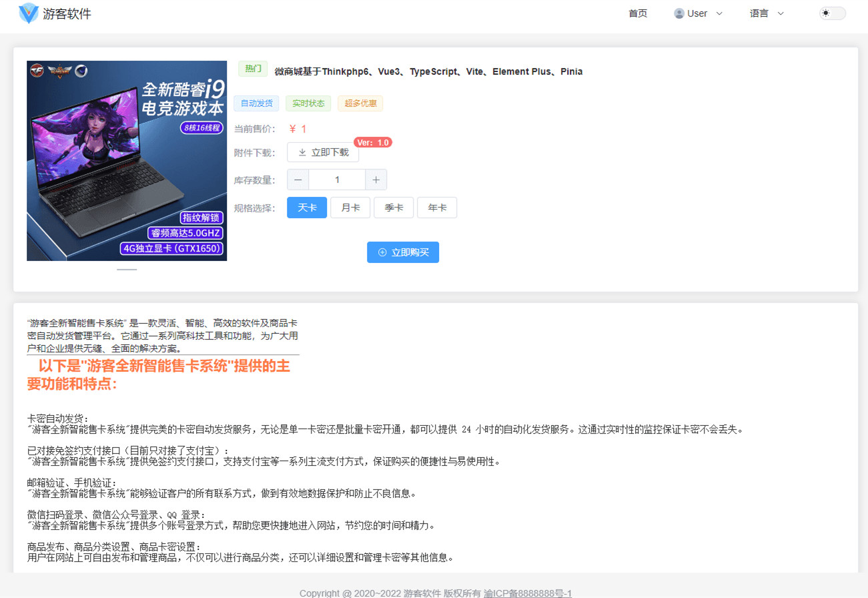Viewport: 868px width, 598px height.
Task: Click the 超多优惠 tag
Action: (x=360, y=103)
